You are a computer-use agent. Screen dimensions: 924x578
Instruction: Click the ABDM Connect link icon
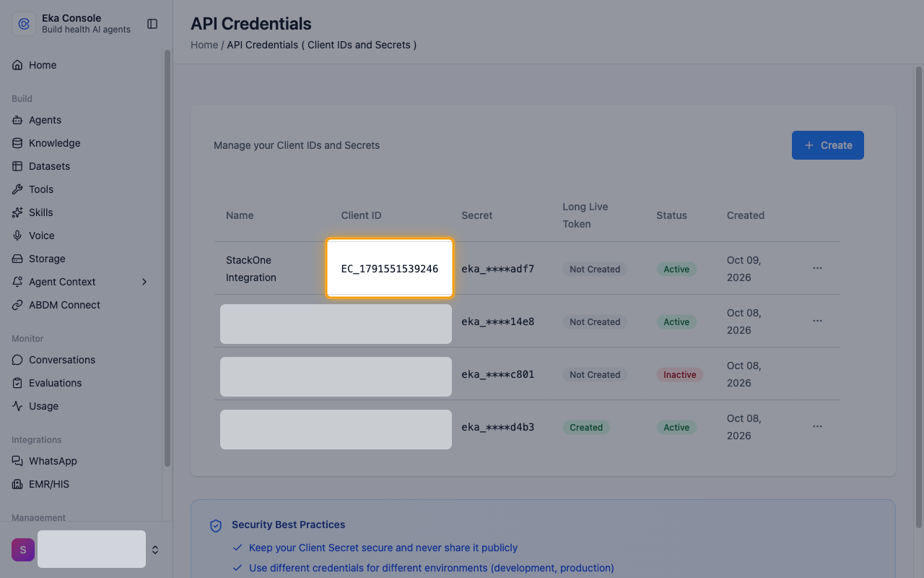click(x=17, y=305)
